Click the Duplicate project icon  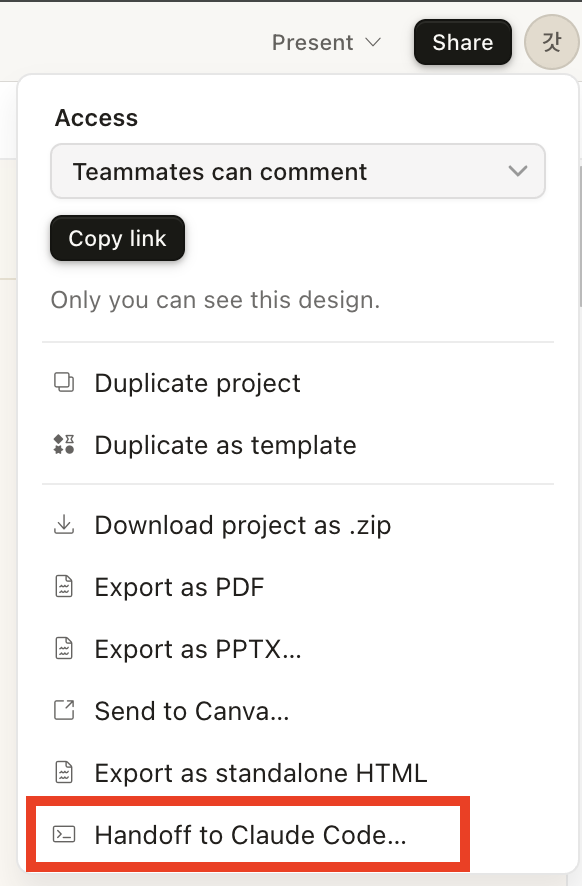(64, 383)
